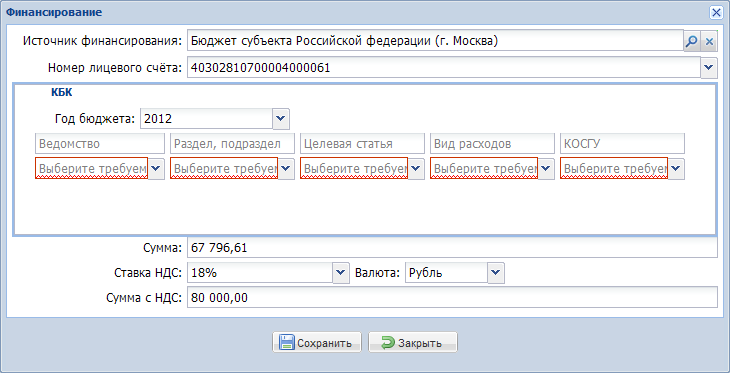Click the Год бюджета field showing 2012

point(206,119)
